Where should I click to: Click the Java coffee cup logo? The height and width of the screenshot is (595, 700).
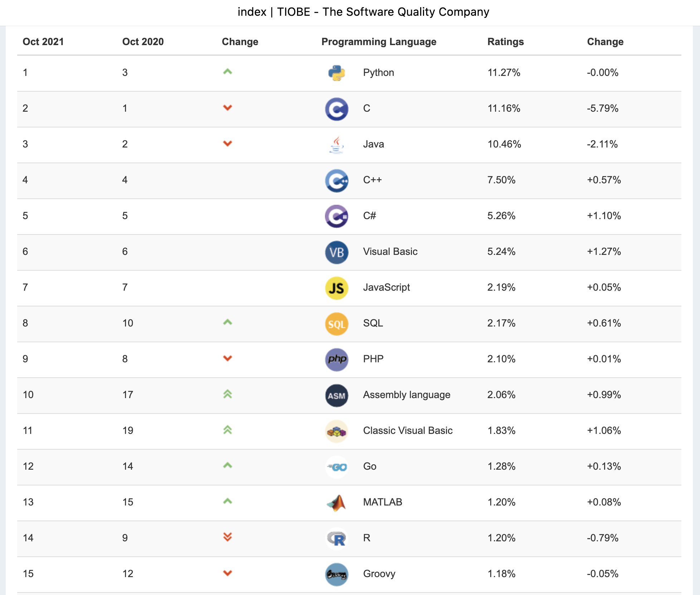(x=336, y=145)
